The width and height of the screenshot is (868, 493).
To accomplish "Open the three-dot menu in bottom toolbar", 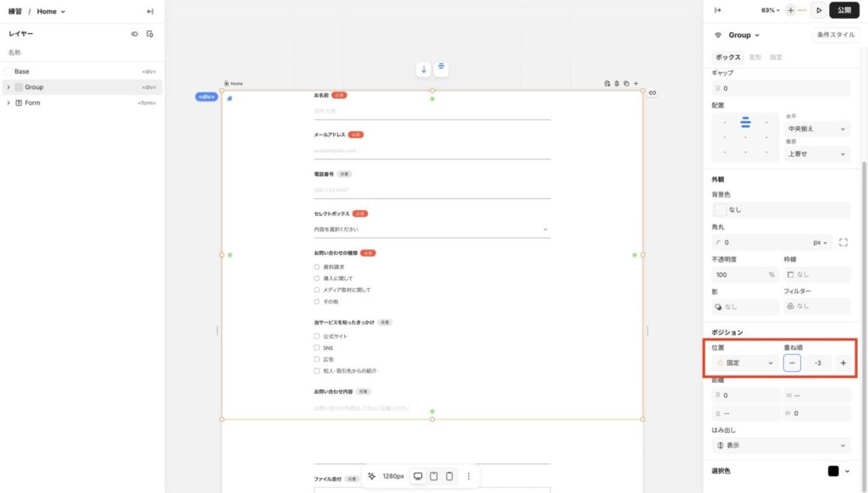I will [x=469, y=476].
